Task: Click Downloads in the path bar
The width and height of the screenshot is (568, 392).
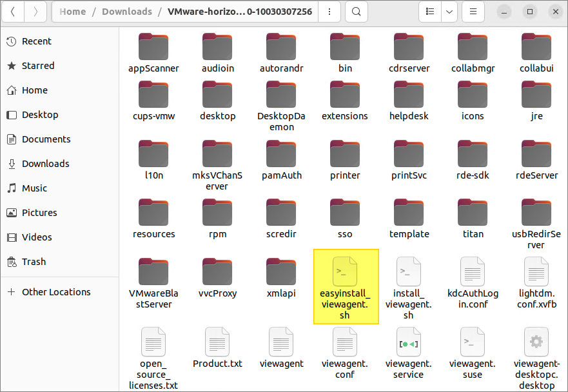Action: pyautogui.click(x=127, y=12)
